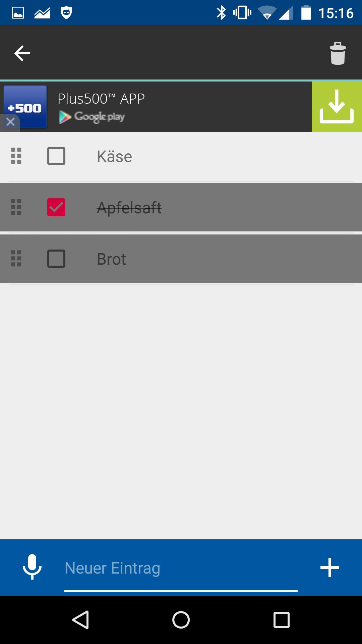
Task: Tap the back arrow in the toolbar
Action: point(22,53)
